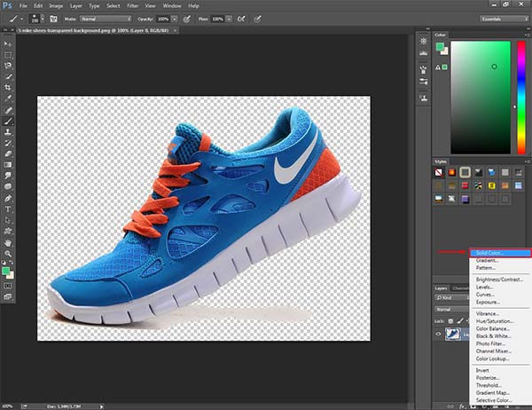Open the Color panel flyout menu
This screenshot has width=532, height=410.
click(x=527, y=35)
